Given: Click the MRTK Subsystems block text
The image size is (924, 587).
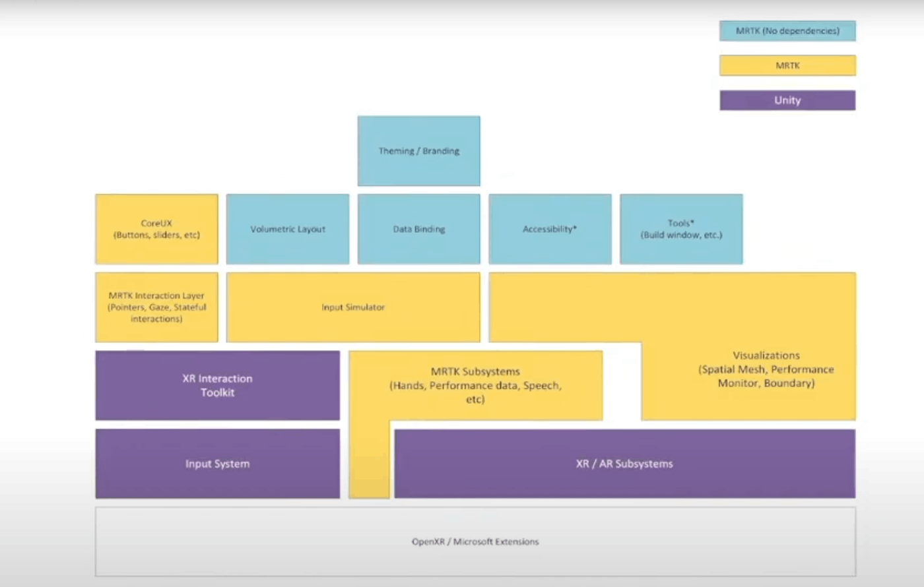Looking at the screenshot, I should tap(475, 385).
